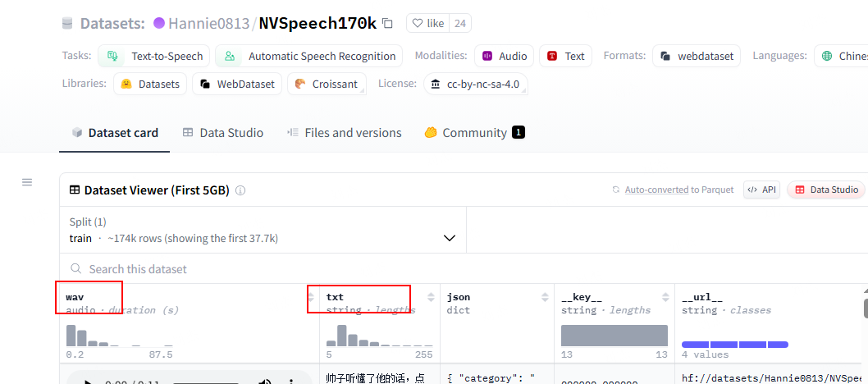Select the Chinese language tag
The width and height of the screenshot is (868, 384).
click(842, 56)
